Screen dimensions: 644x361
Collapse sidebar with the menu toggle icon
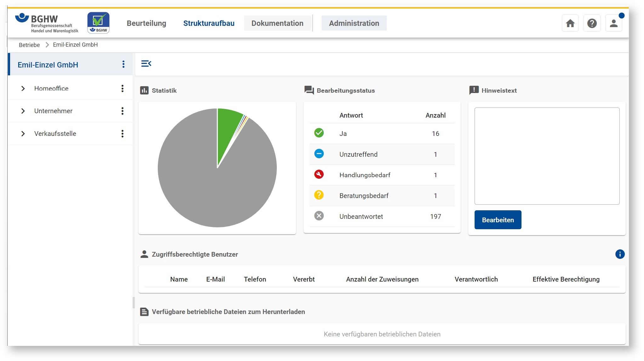pyautogui.click(x=146, y=64)
